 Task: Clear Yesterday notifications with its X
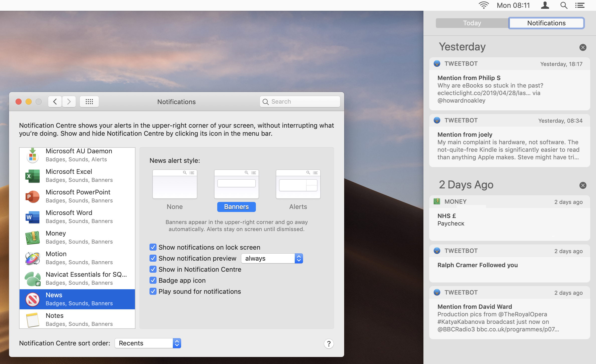[x=583, y=47]
